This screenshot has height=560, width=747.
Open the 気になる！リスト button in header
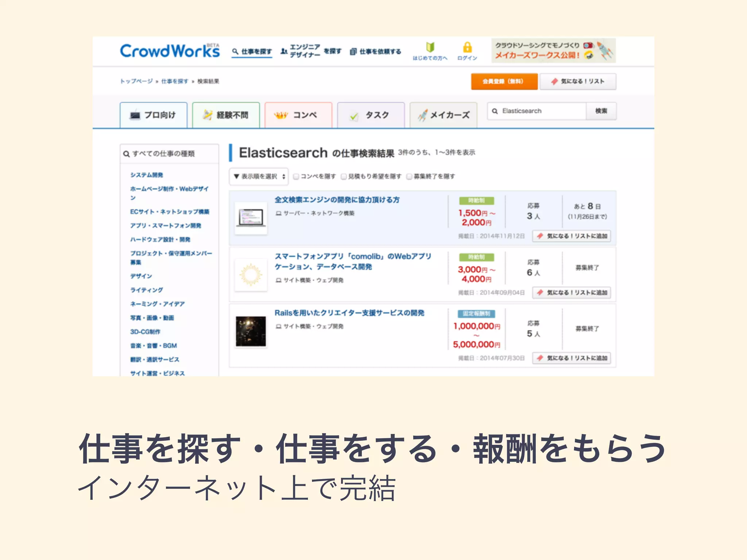pos(578,81)
